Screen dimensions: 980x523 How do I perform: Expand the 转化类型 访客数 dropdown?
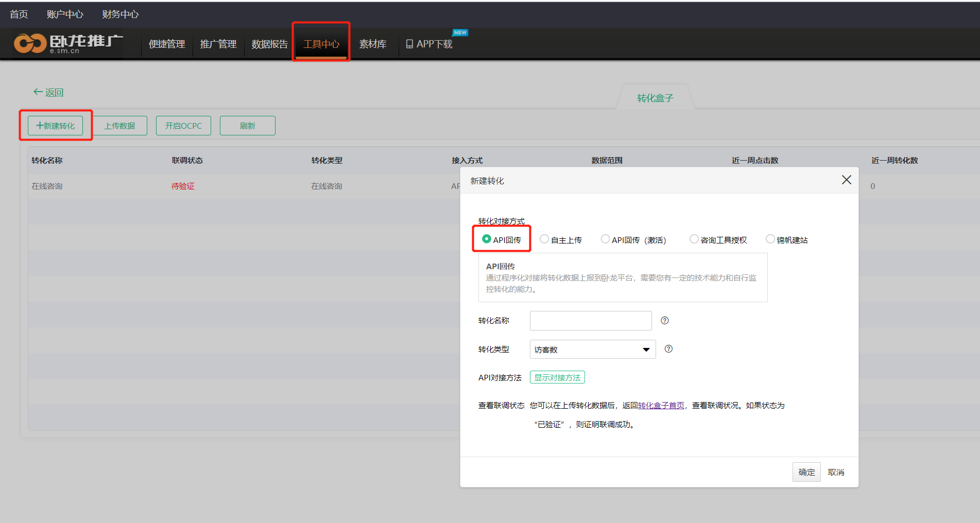click(x=592, y=350)
